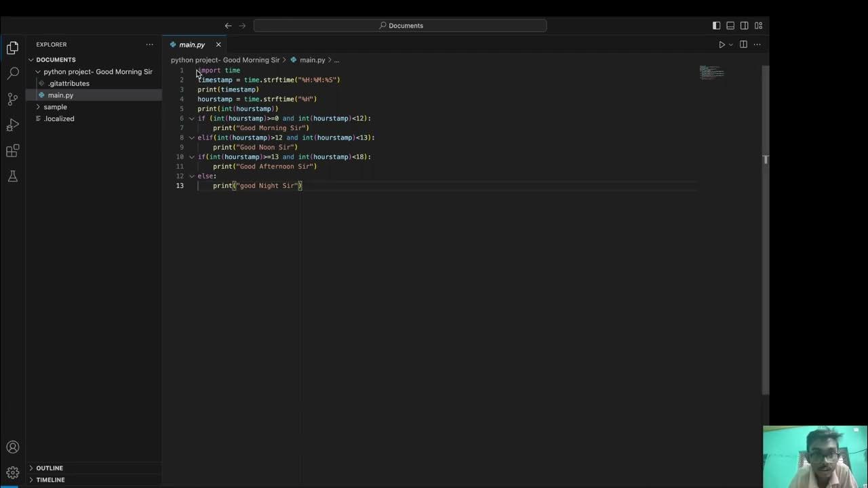Screen dimensions: 868x488
Task: Click line print(timestamp)
Action: [229, 89]
